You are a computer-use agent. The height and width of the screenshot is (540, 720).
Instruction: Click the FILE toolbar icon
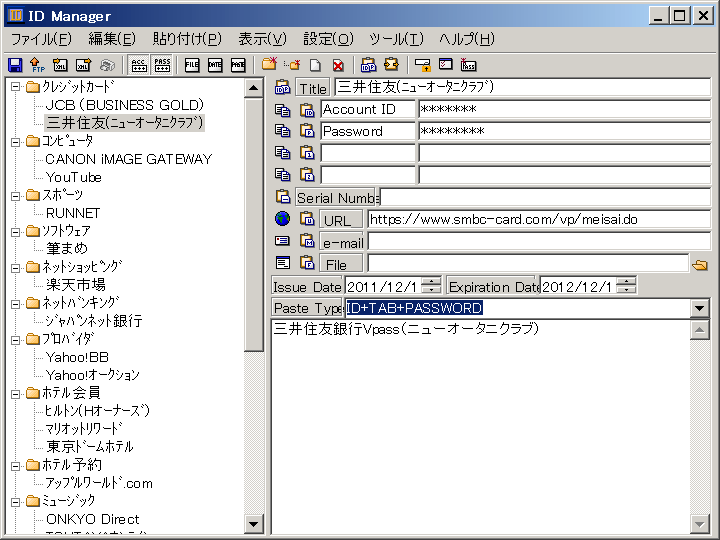pyautogui.click(x=192, y=65)
